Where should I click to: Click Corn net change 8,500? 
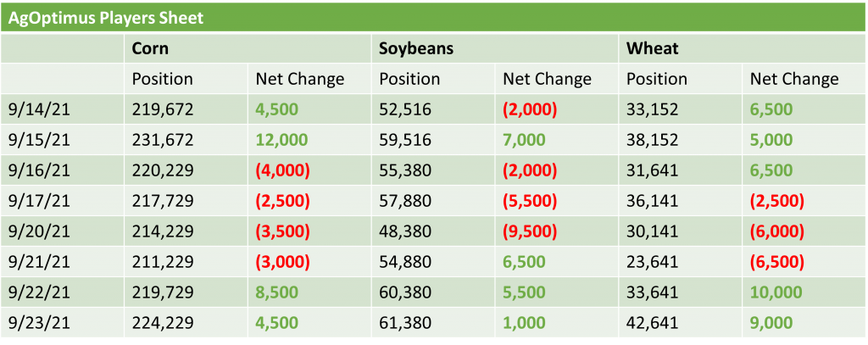point(276,291)
